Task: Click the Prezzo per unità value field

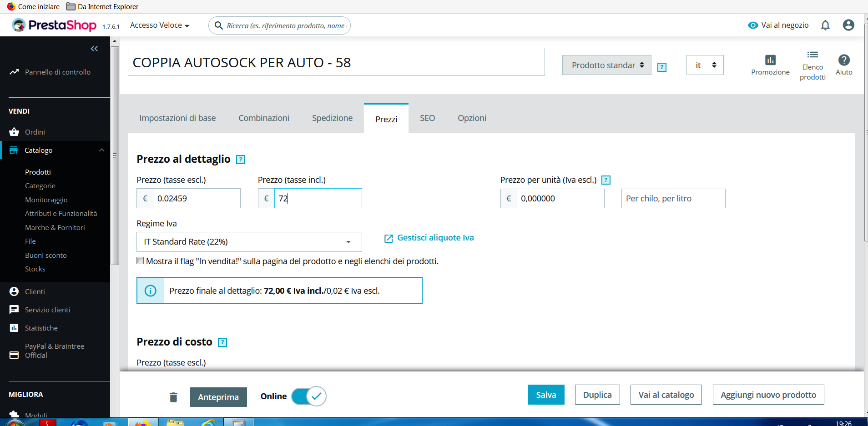Action: click(x=560, y=198)
